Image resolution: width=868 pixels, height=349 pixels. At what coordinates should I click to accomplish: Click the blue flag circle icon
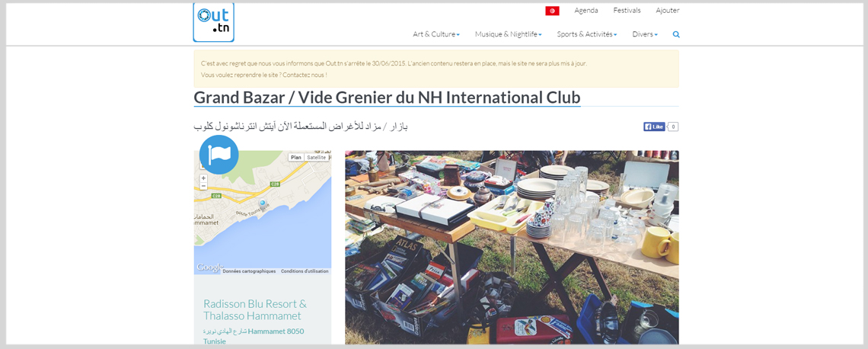(219, 155)
